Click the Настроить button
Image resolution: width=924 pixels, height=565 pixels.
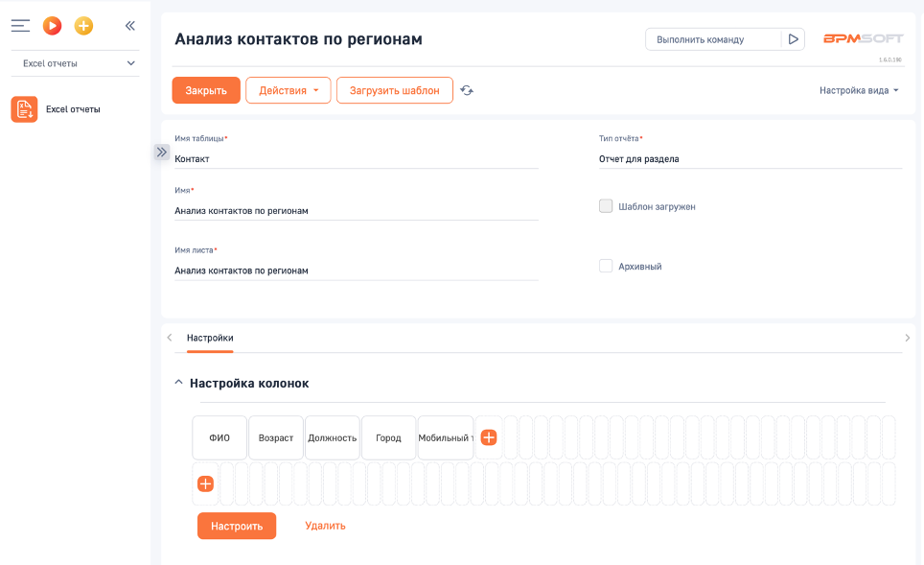(x=237, y=526)
